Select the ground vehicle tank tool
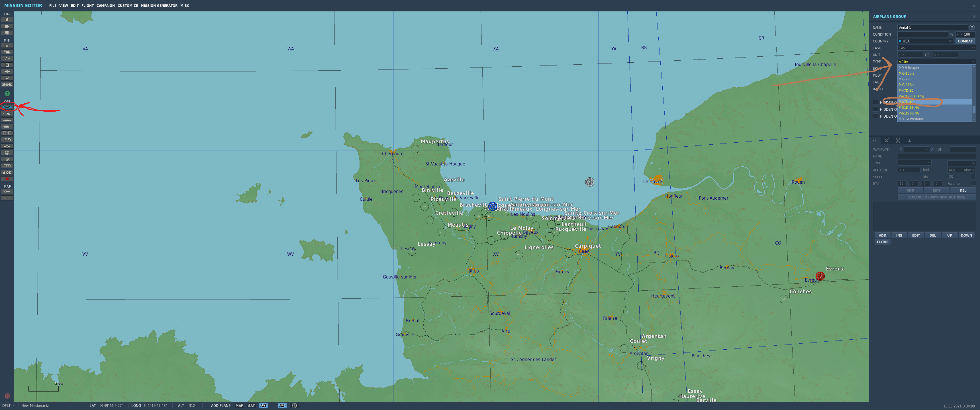Screen dimensions: 980x410 7,126
